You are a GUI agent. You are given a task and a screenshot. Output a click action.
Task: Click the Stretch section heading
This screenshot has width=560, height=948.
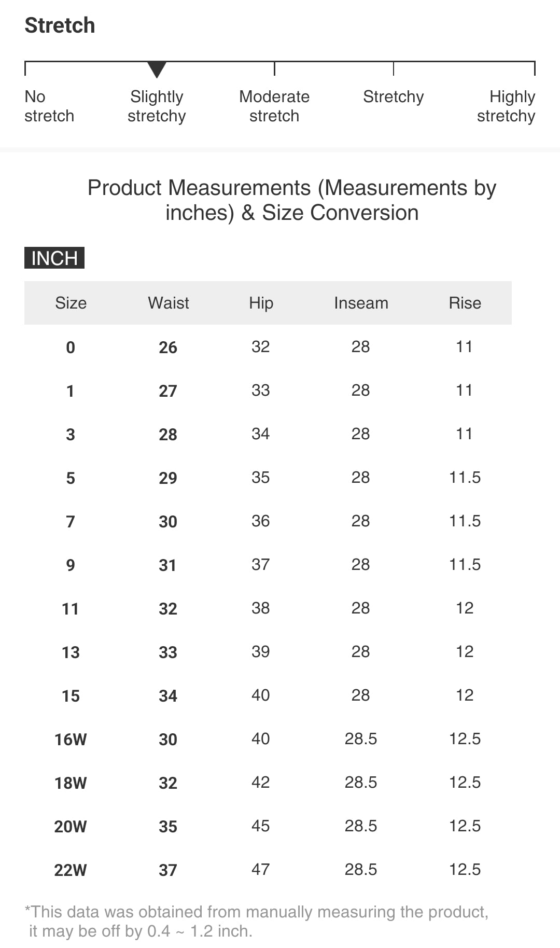(60, 25)
